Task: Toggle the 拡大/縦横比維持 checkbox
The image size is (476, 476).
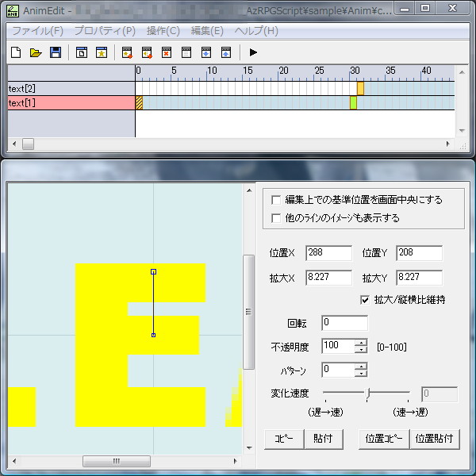Action: pos(365,300)
